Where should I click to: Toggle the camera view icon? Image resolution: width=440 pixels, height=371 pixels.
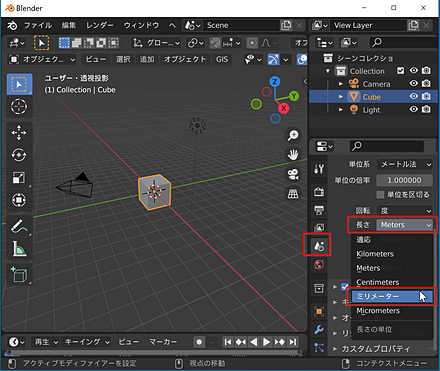293,174
